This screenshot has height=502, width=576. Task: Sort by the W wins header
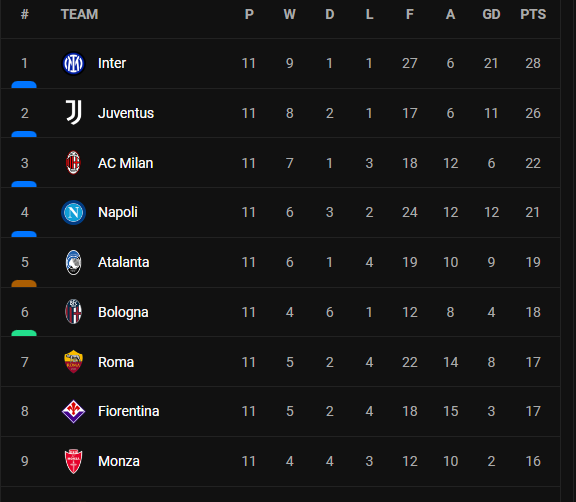(x=289, y=14)
